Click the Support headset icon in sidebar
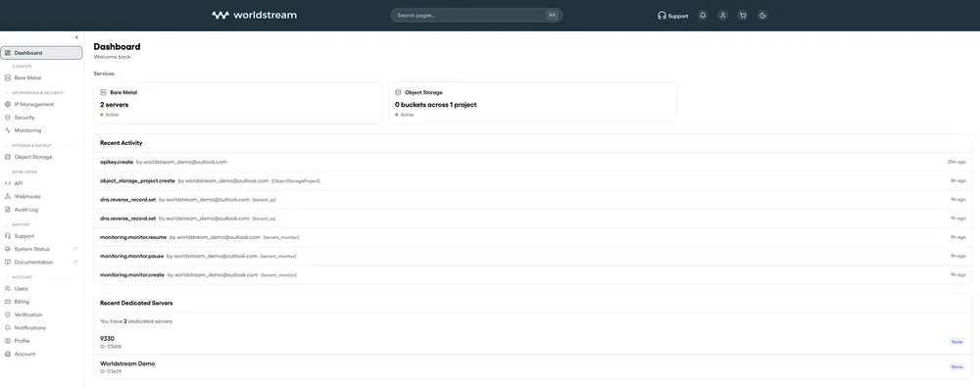 (8, 236)
